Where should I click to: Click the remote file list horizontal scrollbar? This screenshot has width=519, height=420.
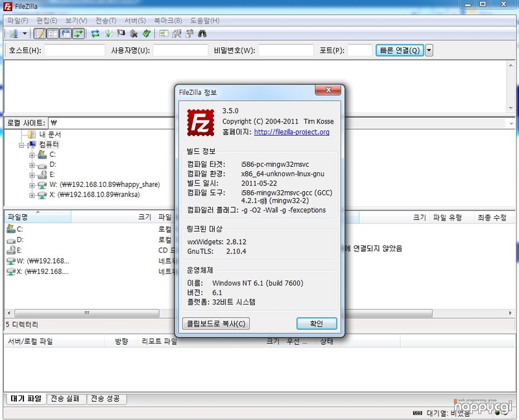388,313
